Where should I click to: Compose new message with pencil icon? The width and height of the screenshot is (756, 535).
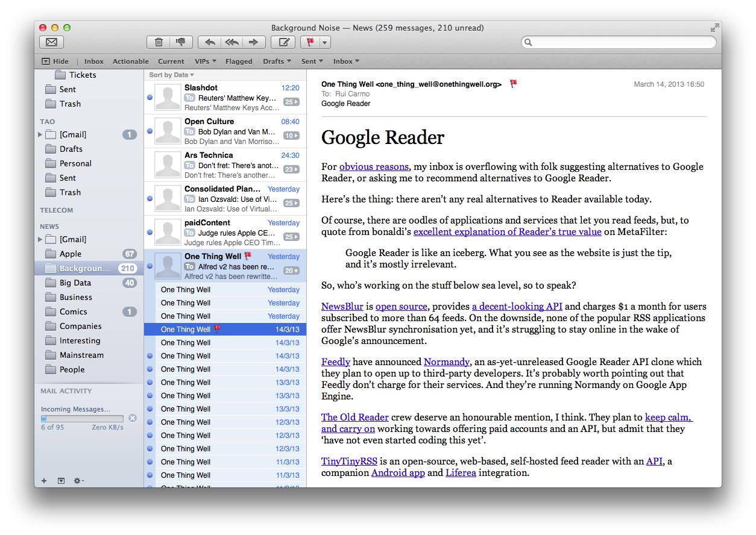[283, 42]
